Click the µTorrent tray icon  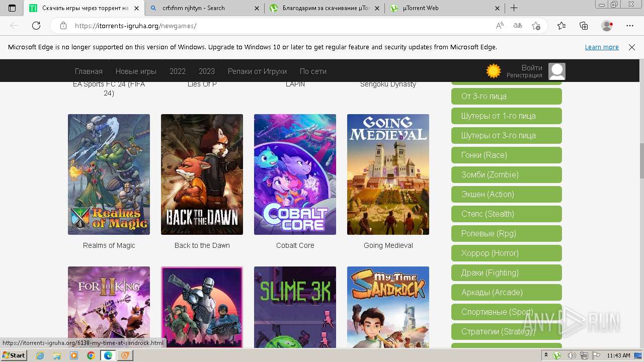click(x=557, y=355)
